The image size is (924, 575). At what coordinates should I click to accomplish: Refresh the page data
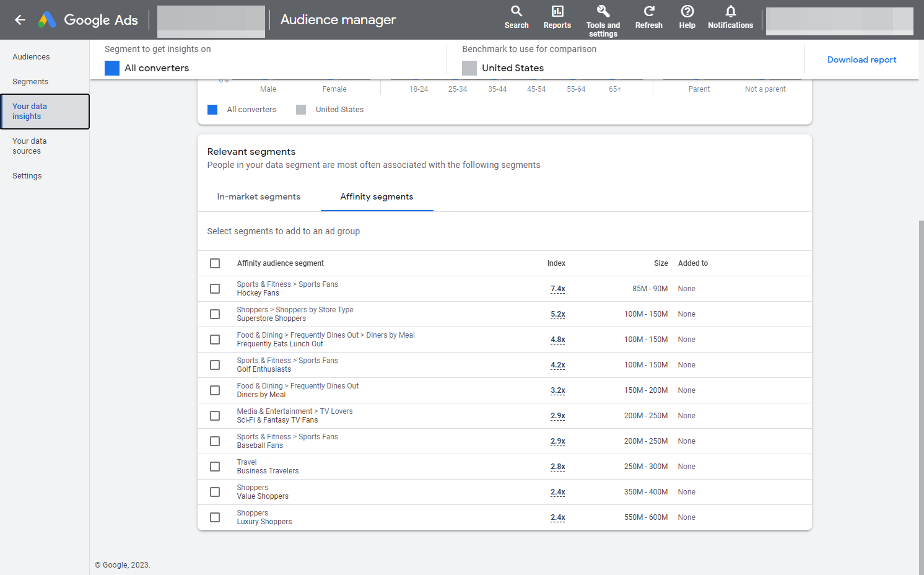(649, 17)
